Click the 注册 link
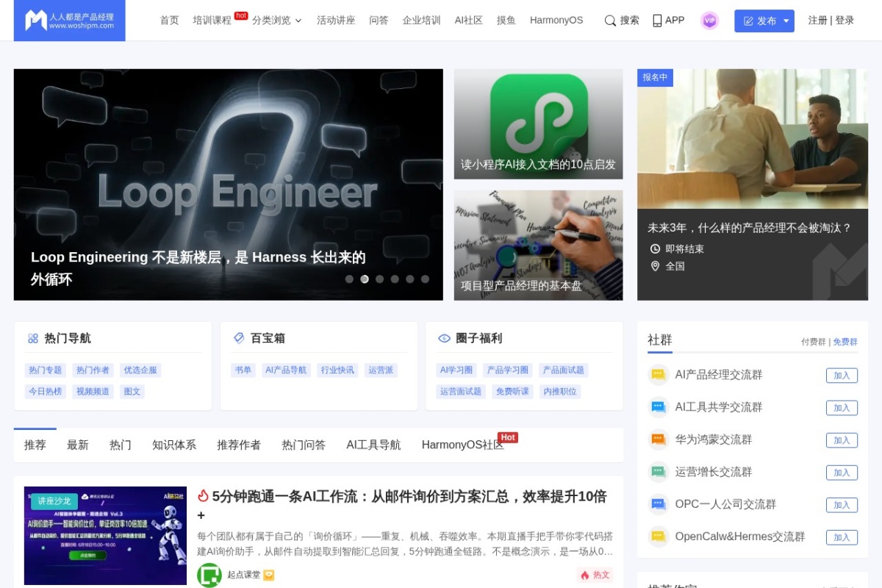The height and width of the screenshot is (588, 882). click(817, 21)
